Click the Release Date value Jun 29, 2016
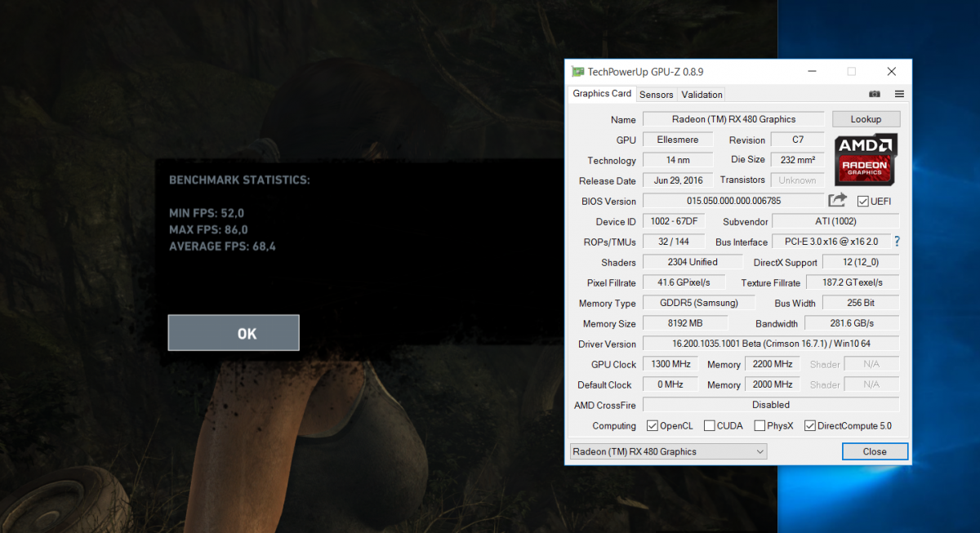Image resolution: width=980 pixels, height=533 pixels. (x=678, y=180)
